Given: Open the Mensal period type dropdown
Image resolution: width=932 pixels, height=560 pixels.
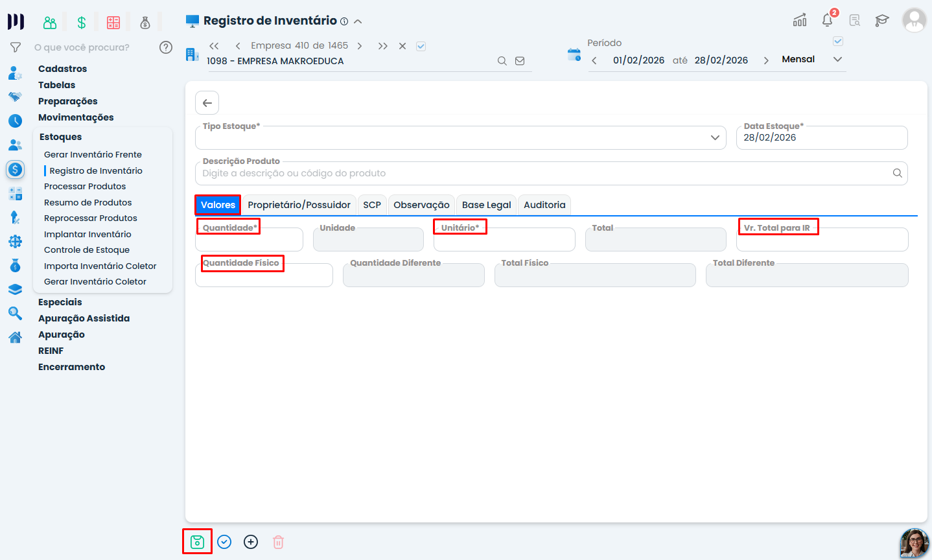Looking at the screenshot, I should (x=811, y=59).
